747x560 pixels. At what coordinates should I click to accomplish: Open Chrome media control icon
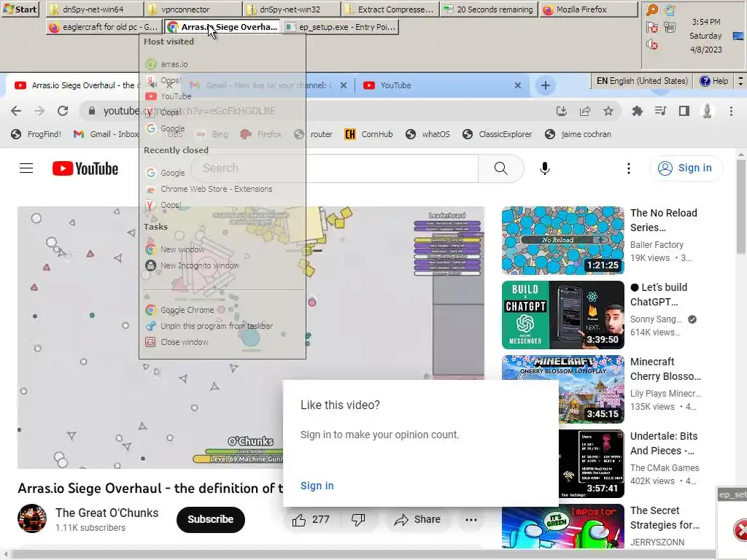(x=660, y=111)
